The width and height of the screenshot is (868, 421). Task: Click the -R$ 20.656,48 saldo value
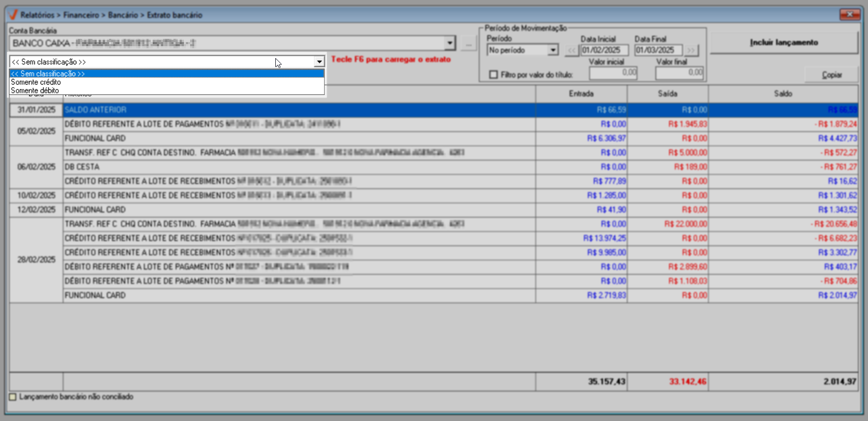834,224
